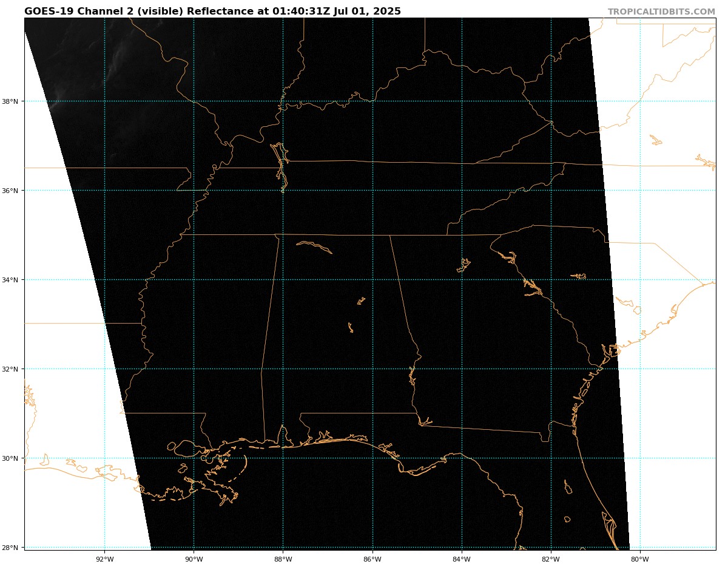Click the 84°W longitude label
This screenshot has height=564, width=728.
pyautogui.click(x=462, y=559)
